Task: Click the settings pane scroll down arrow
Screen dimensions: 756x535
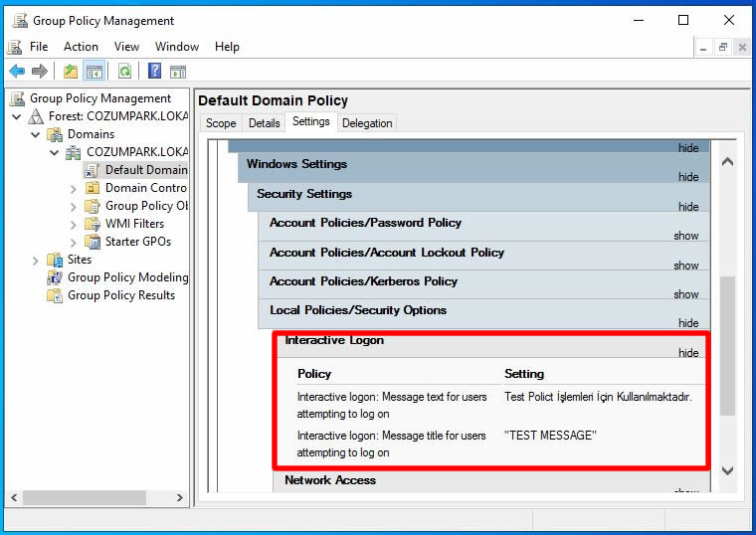Action: 726,470
